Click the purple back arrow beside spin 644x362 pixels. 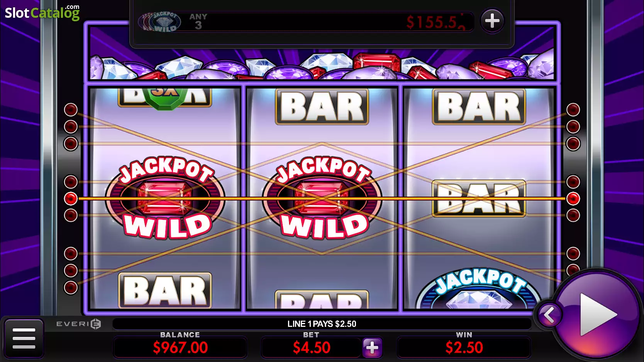coord(549,315)
